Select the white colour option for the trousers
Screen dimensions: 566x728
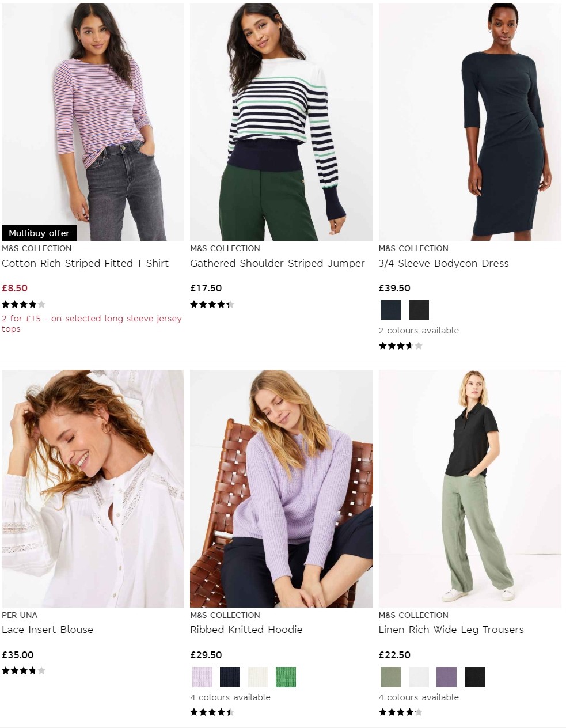(x=418, y=677)
